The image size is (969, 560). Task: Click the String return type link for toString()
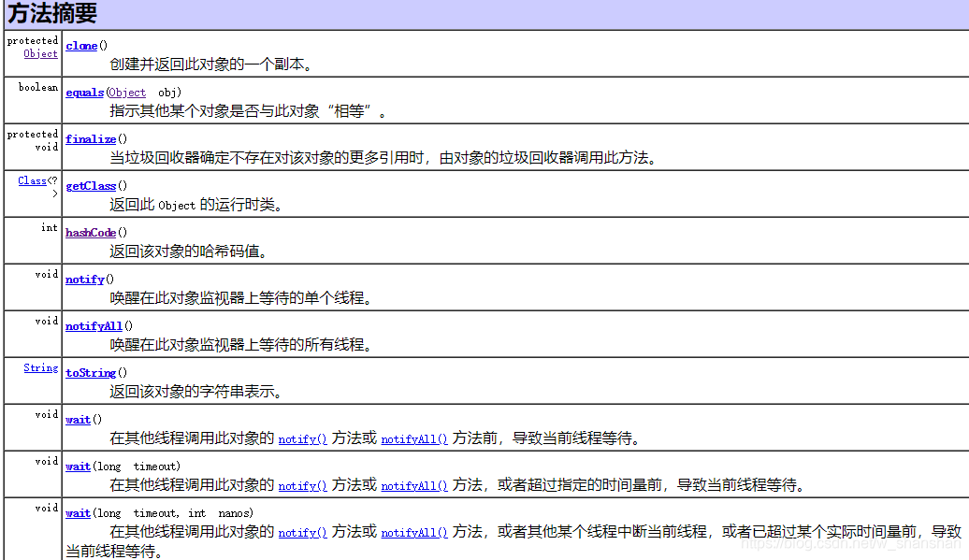pyautogui.click(x=41, y=367)
